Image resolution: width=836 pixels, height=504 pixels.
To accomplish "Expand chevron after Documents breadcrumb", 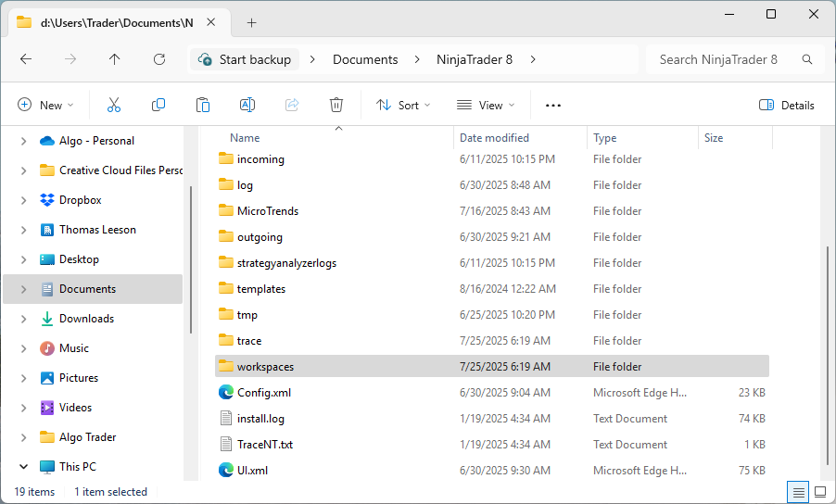I will 417,59.
